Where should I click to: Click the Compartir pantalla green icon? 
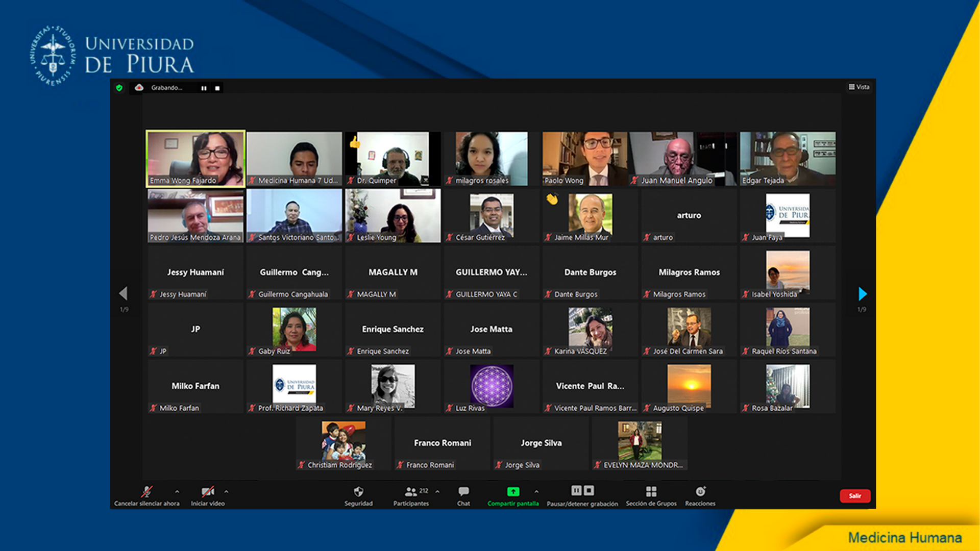513,491
